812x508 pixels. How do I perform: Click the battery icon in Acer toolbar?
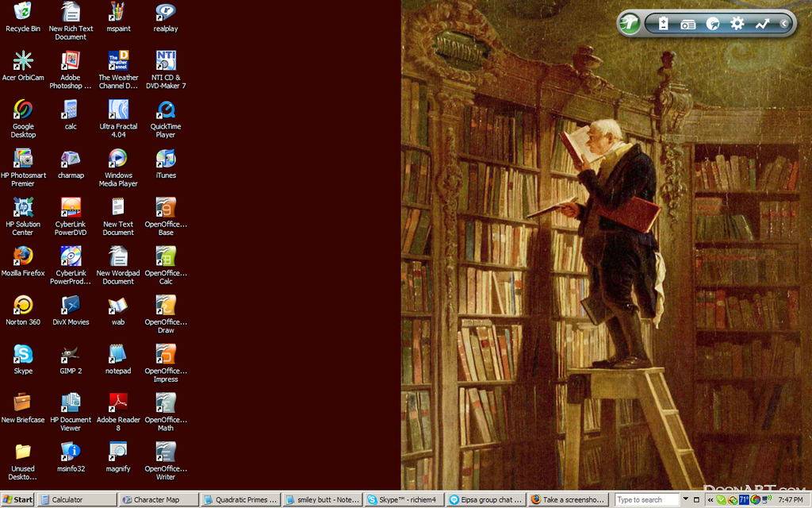(663, 24)
